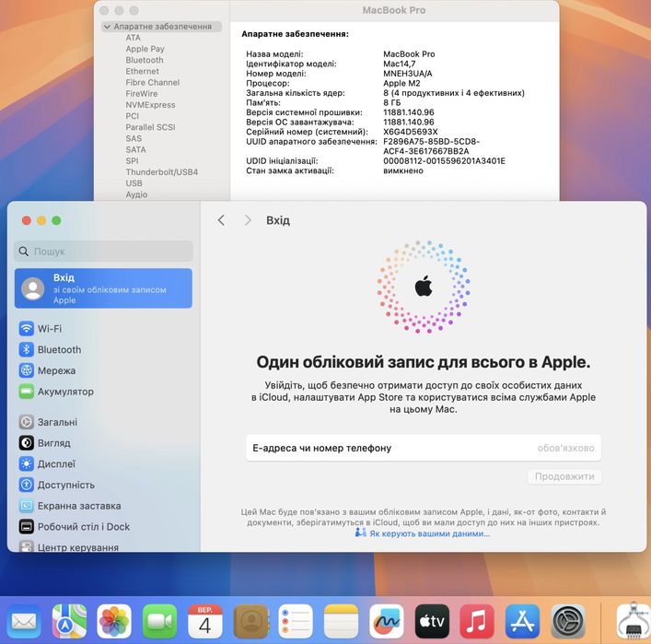This screenshot has width=651, height=644.
Task: Open Calendar from the Dock
Action: coord(204,621)
